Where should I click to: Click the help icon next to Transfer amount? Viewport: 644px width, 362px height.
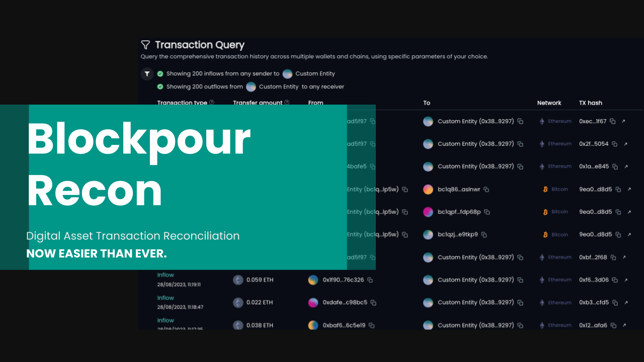coord(287,102)
